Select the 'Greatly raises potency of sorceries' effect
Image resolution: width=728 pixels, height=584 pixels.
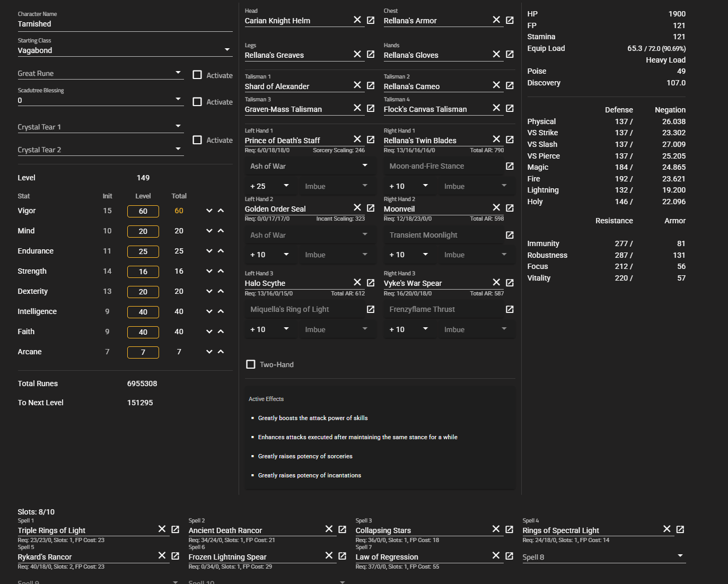coord(305,456)
